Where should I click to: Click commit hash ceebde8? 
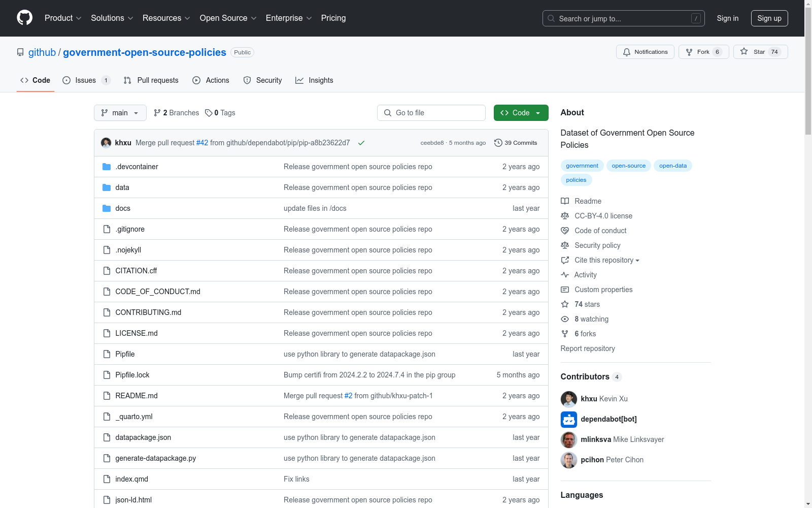pos(432,143)
